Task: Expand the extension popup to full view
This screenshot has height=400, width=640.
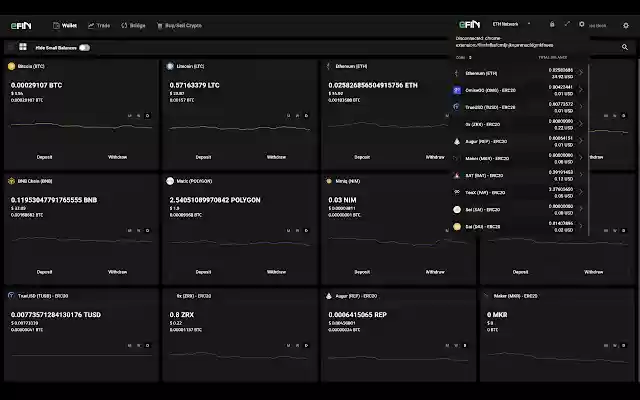Action: click(x=567, y=24)
